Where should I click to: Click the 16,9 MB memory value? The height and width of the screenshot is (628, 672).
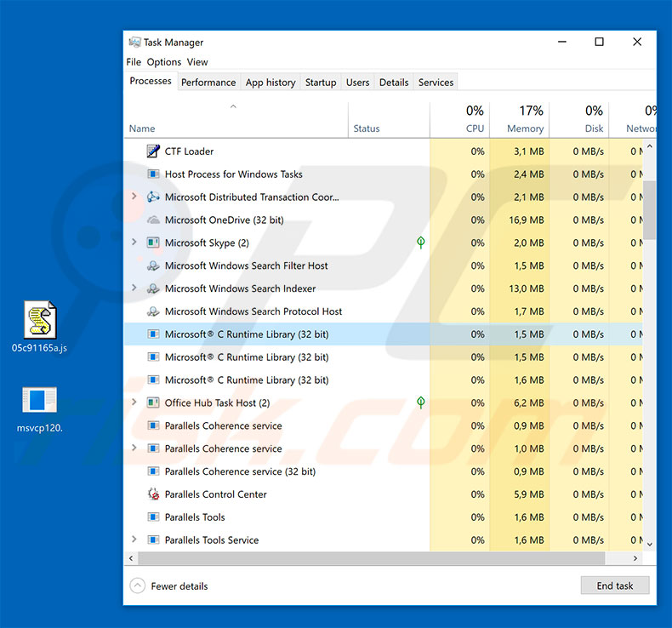(527, 220)
